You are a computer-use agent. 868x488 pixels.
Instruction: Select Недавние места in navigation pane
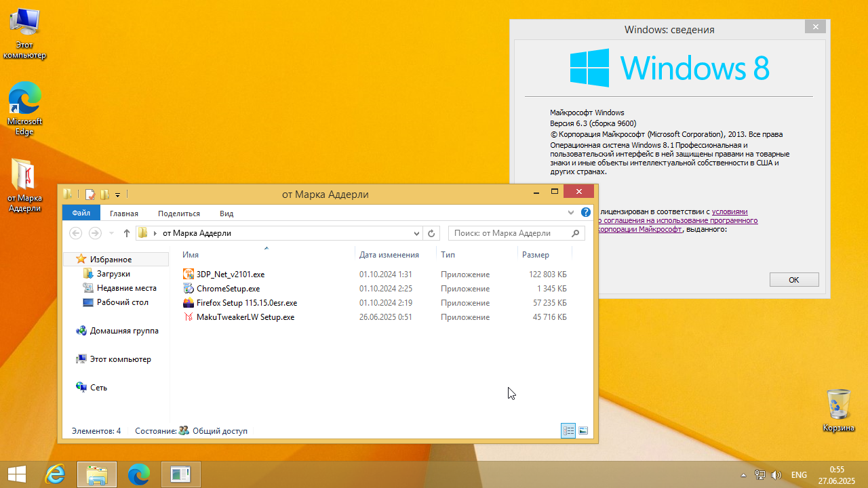[126, 288]
